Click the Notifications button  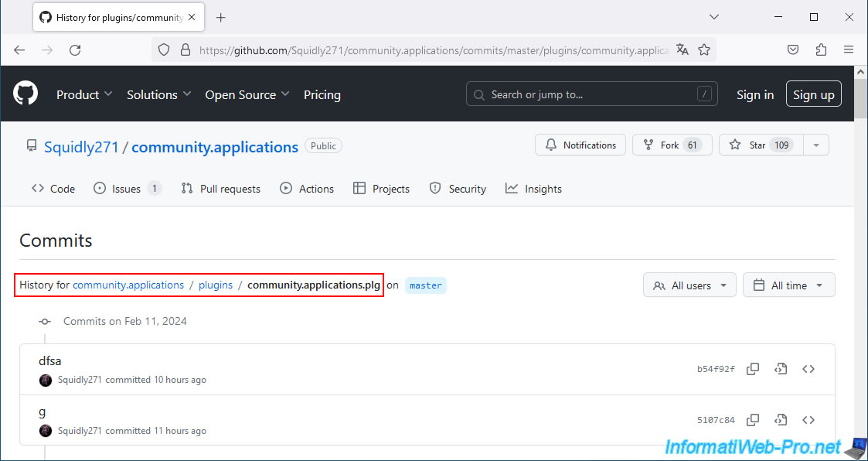(x=580, y=145)
